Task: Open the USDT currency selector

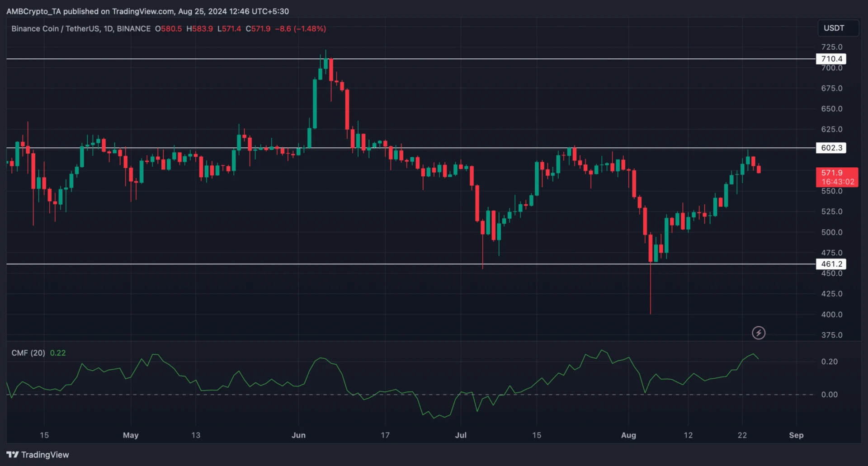Action: 838,28
